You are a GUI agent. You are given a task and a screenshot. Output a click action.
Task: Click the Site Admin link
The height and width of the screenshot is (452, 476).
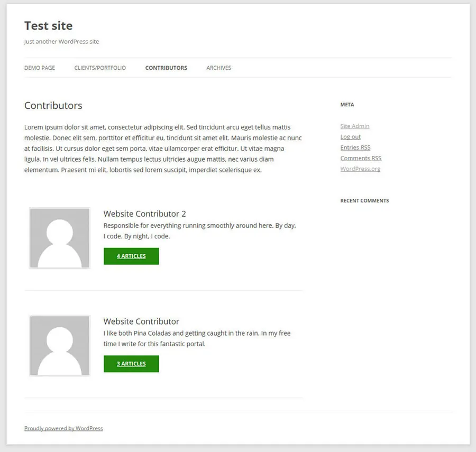coord(355,126)
